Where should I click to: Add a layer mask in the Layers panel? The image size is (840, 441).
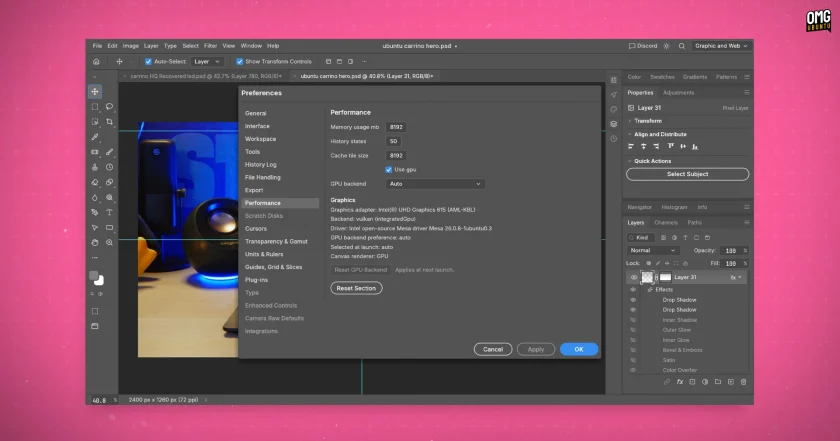pyautogui.click(x=692, y=382)
